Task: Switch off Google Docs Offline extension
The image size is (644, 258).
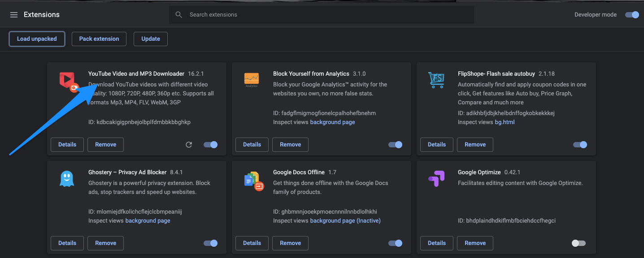Action: click(x=396, y=243)
